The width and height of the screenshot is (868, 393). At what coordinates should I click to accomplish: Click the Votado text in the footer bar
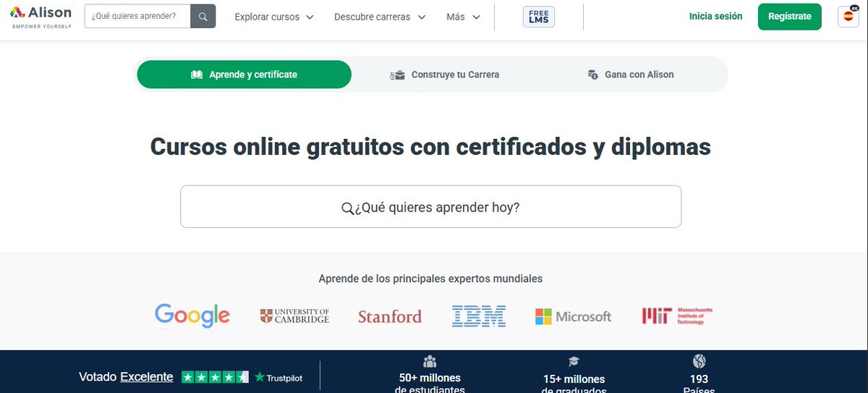click(x=98, y=377)
